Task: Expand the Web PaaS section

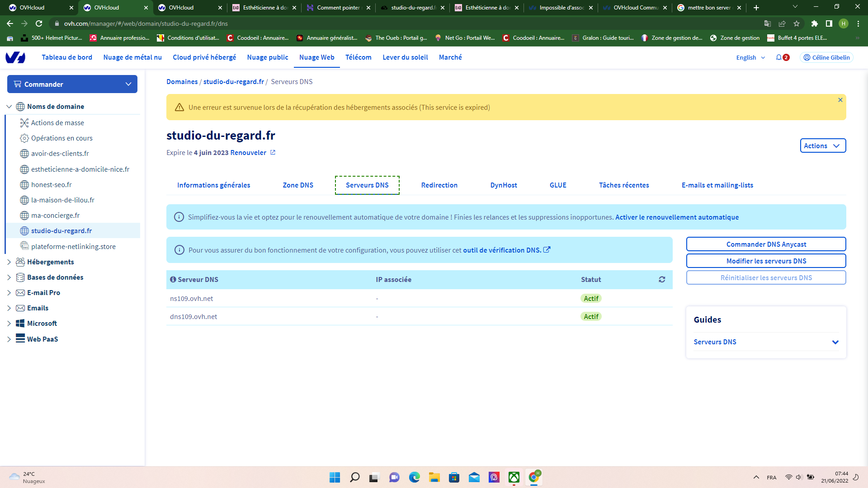Action: (9, 339)
